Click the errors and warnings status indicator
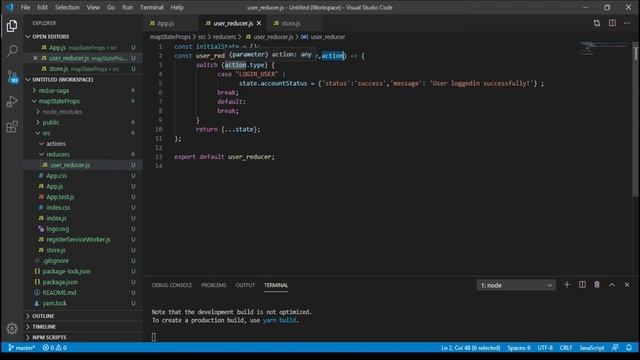 [55, 348]
